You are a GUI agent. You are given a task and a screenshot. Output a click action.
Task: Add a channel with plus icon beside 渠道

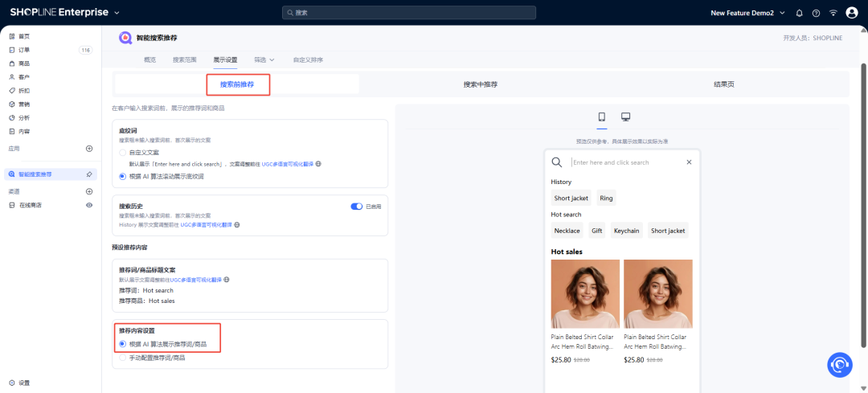pyautogui.click(x=89, y=191)
